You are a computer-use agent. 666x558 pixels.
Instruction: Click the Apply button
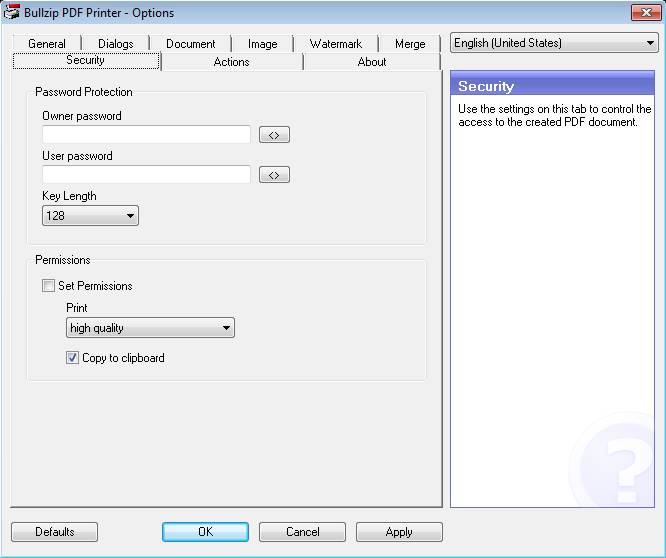click(399, 532)
